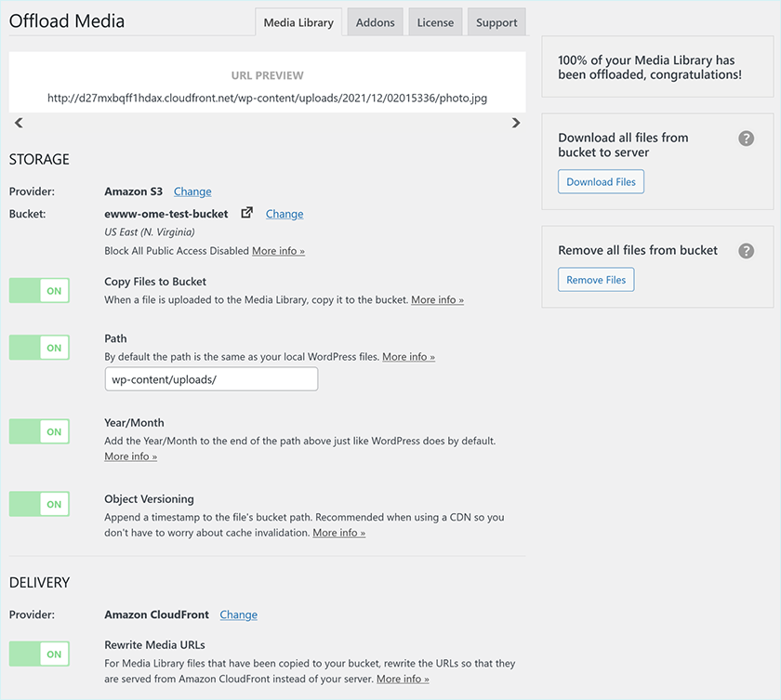
Task: Disable the Year/Month path toggle
Action: pos(39,430)
